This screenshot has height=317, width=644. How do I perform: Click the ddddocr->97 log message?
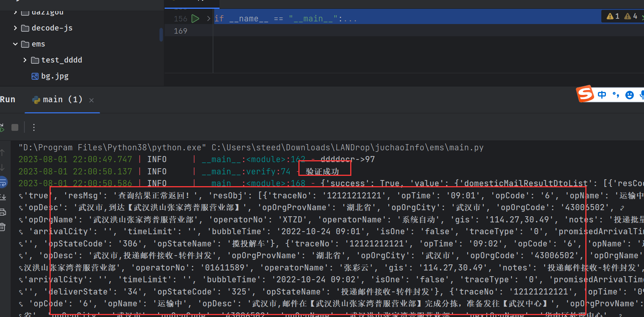coord(348,159)
